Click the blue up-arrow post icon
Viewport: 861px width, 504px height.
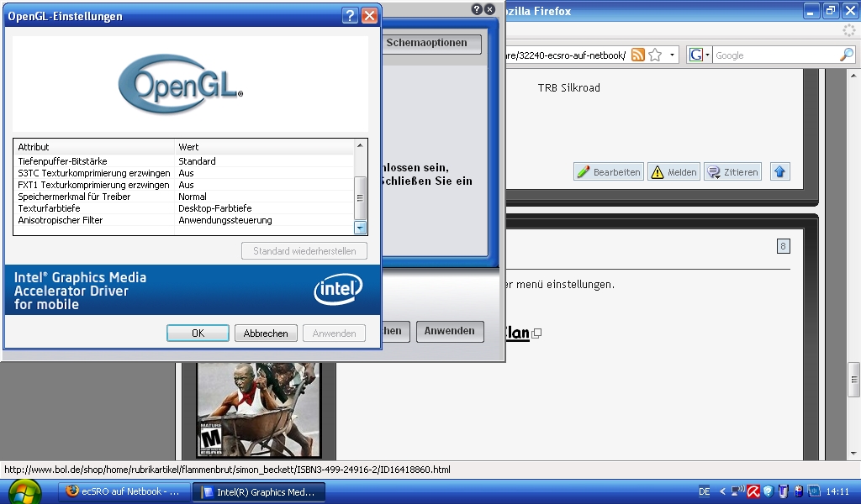(x=779, y=171)
